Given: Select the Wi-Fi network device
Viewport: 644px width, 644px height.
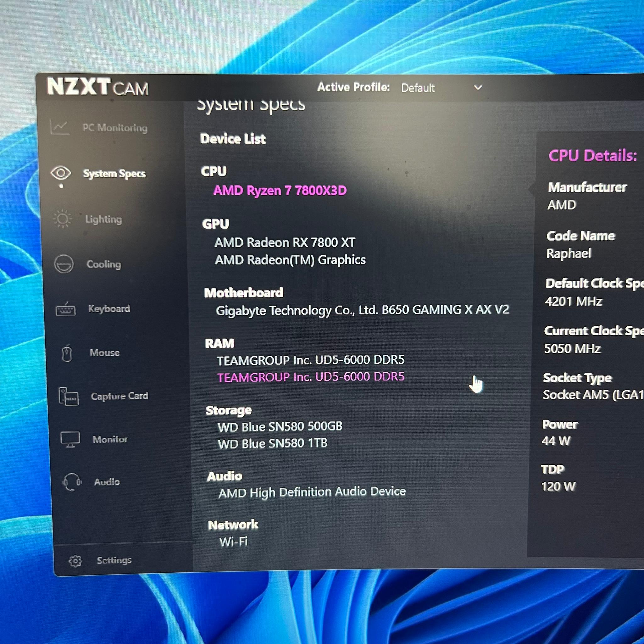Looking at the screenshot, I should (234, 542).
